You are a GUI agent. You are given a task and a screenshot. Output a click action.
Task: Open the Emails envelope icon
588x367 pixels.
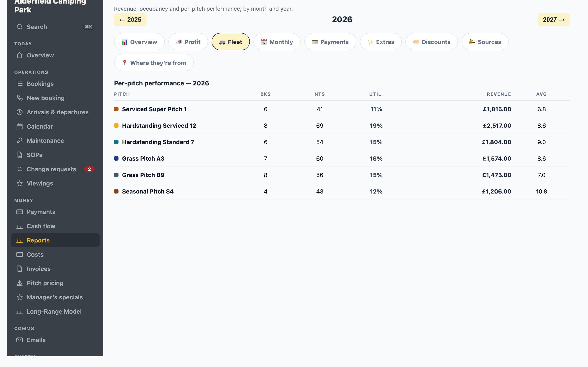tap(19, 340)
